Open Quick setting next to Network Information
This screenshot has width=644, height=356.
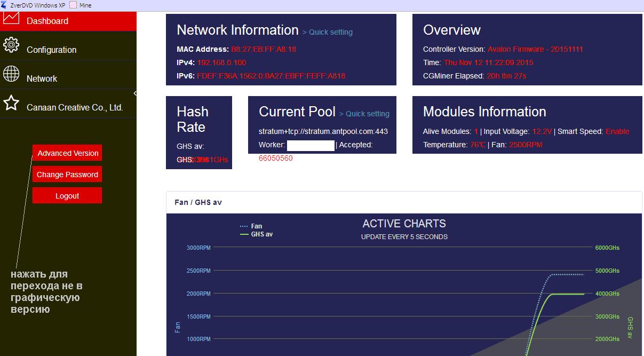(328, 32)
